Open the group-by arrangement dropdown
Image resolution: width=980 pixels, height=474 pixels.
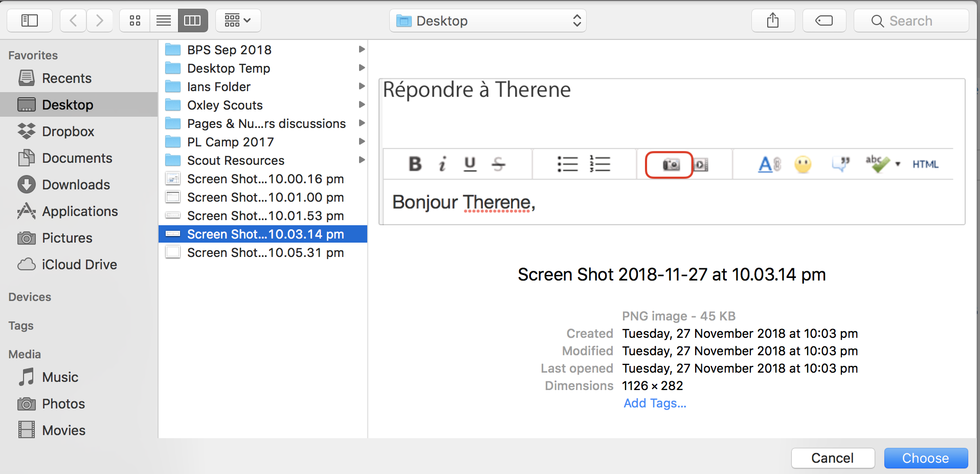[x=238, y=20]
